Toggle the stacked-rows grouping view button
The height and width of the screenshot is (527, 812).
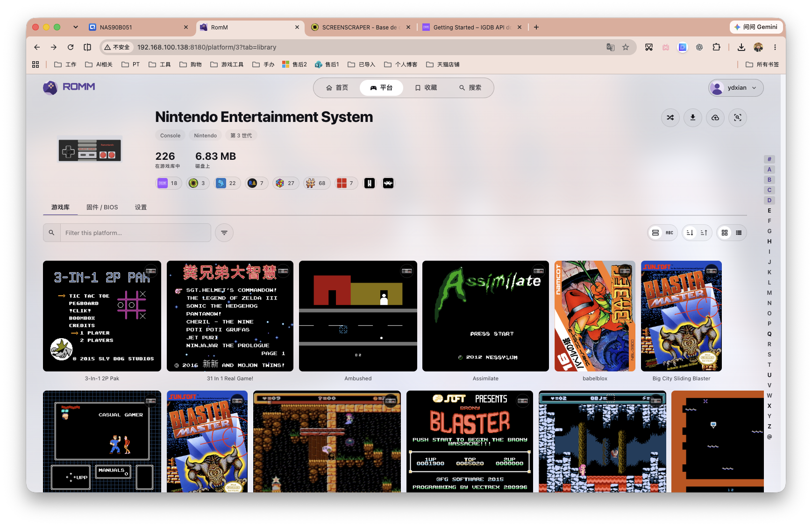point(655,233)
